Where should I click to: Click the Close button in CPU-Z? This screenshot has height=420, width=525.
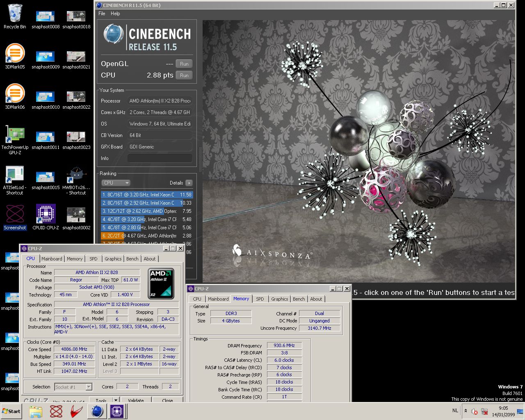167,400
